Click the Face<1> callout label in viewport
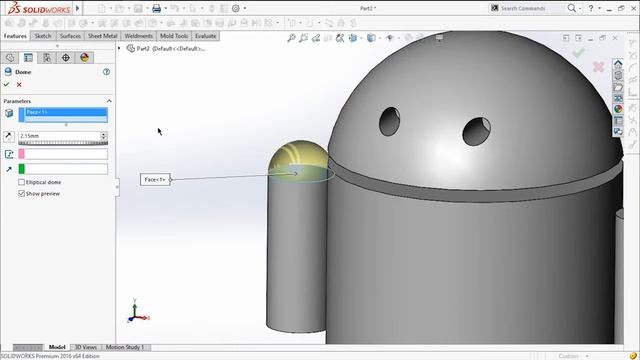Viewport: 640px width, 360px height. (x=155, y=180)
